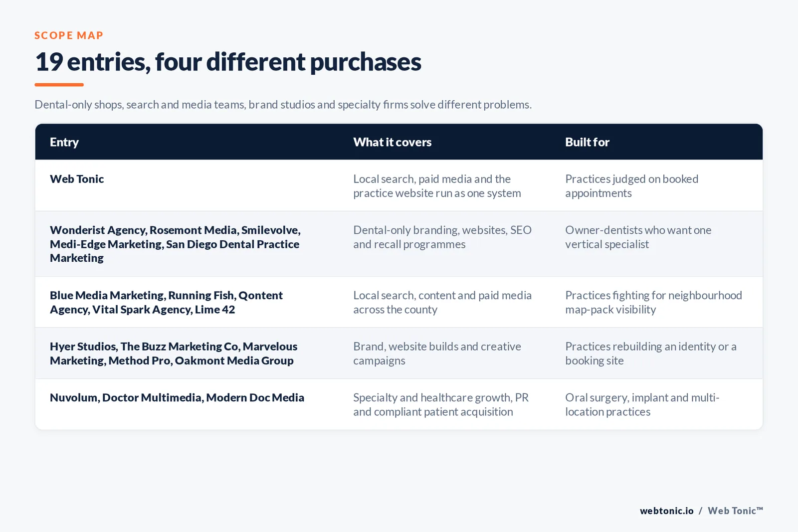Click the 'Built for' column header
Screen dimensions: 798x532
coord(587,142)
